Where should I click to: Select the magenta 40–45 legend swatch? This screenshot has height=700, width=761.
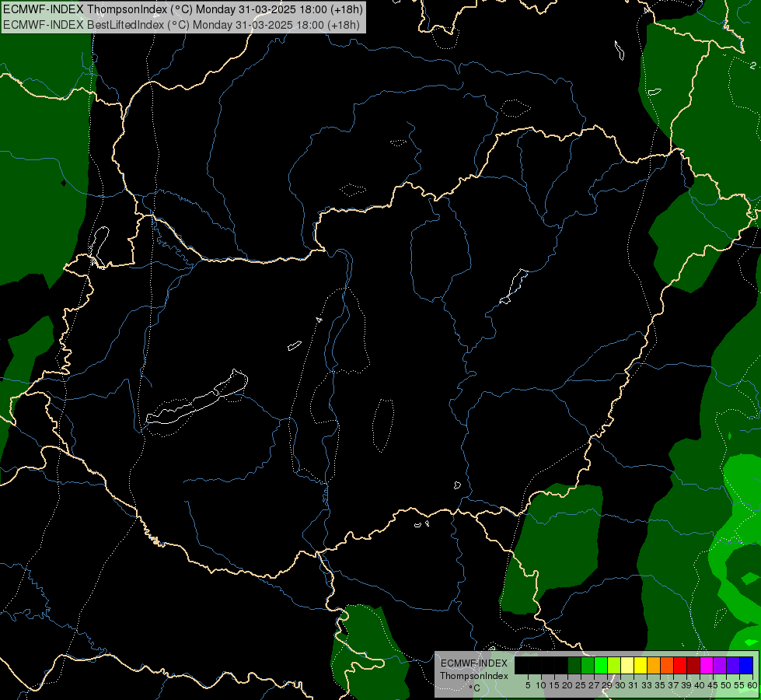(x=707, y=665)
